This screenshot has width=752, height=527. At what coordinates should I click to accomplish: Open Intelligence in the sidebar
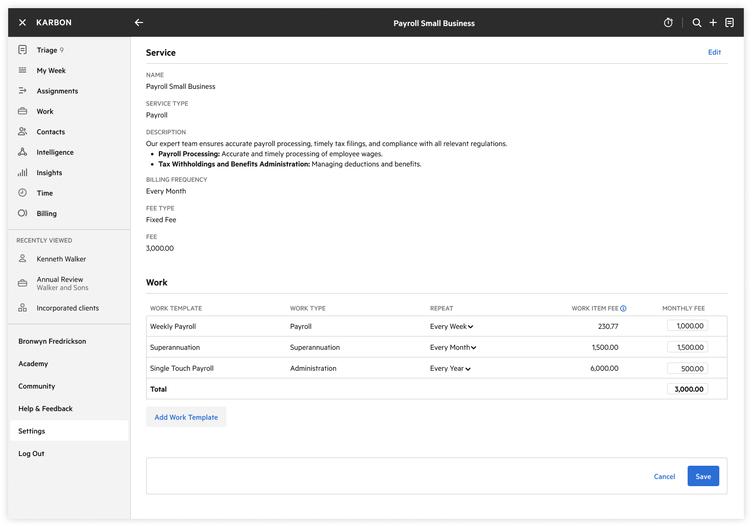coord(55,152)
